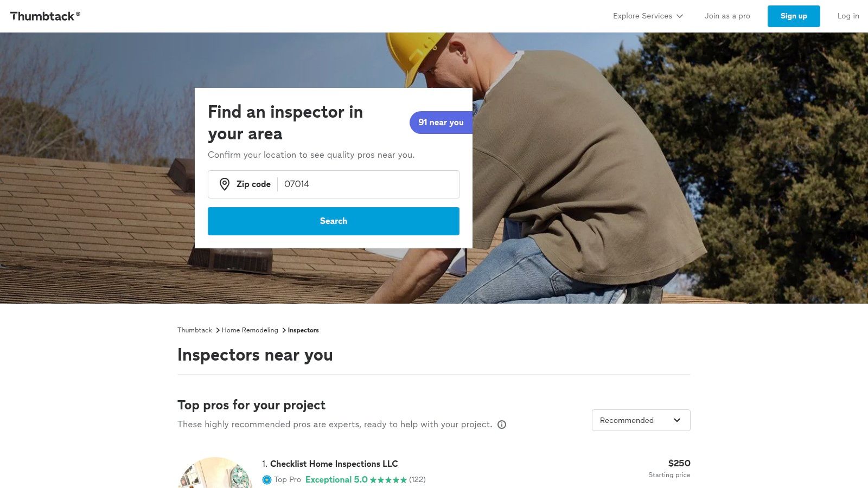The image size is (868, 488).
Task: Go to the Thumbtack breadcrumb link
Action: pos(195,330)
